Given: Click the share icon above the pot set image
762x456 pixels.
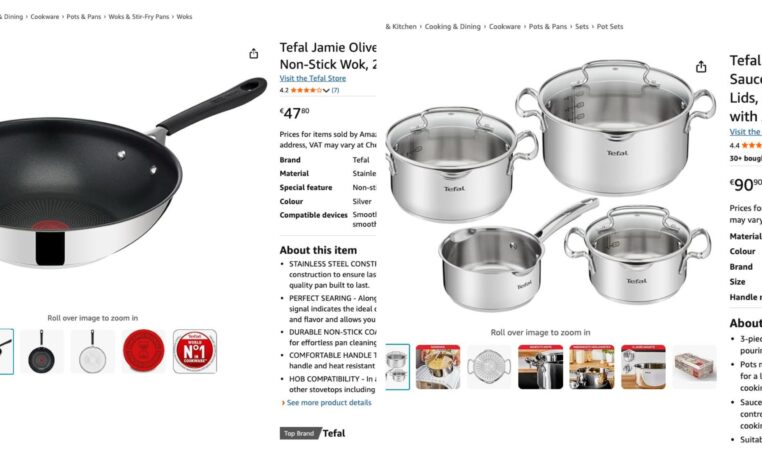Looking at the screenshot, I should tap(701, 67).
